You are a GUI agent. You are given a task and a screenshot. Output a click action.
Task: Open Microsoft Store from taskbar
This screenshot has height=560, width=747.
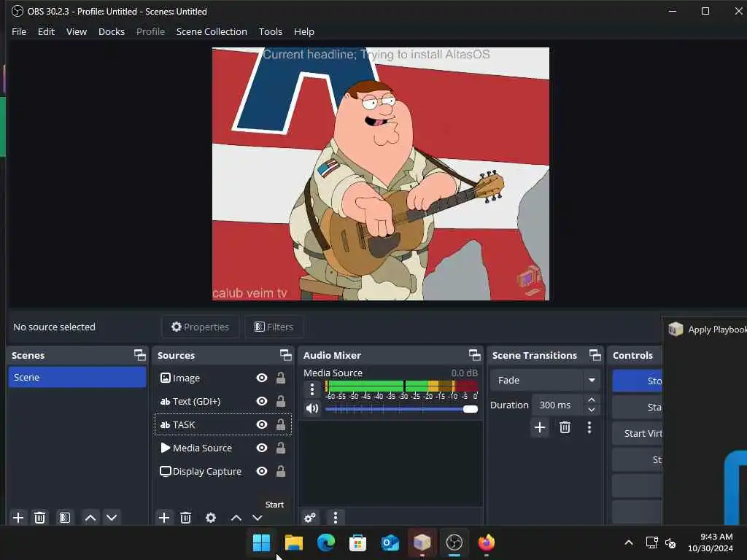coord(357,542)
